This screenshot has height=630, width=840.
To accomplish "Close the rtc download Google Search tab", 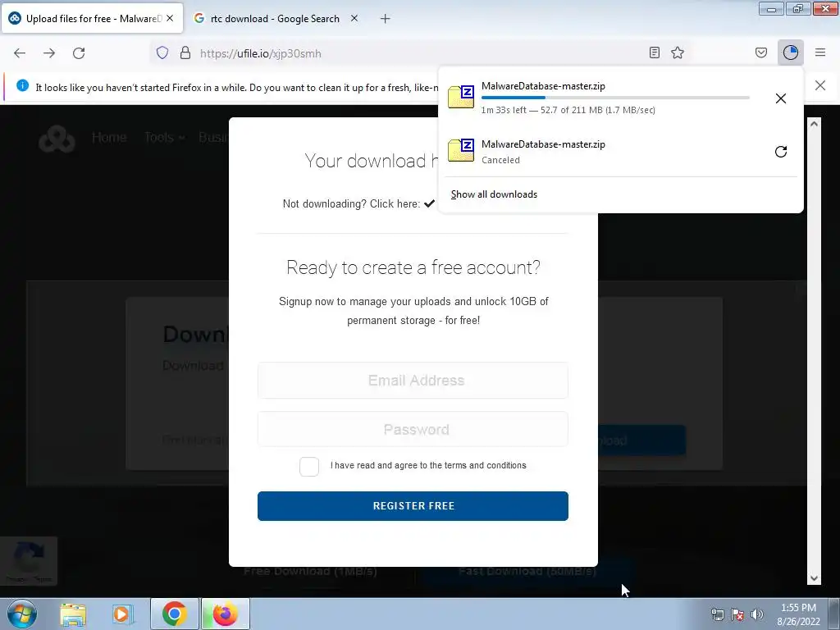I will point(354,18).
